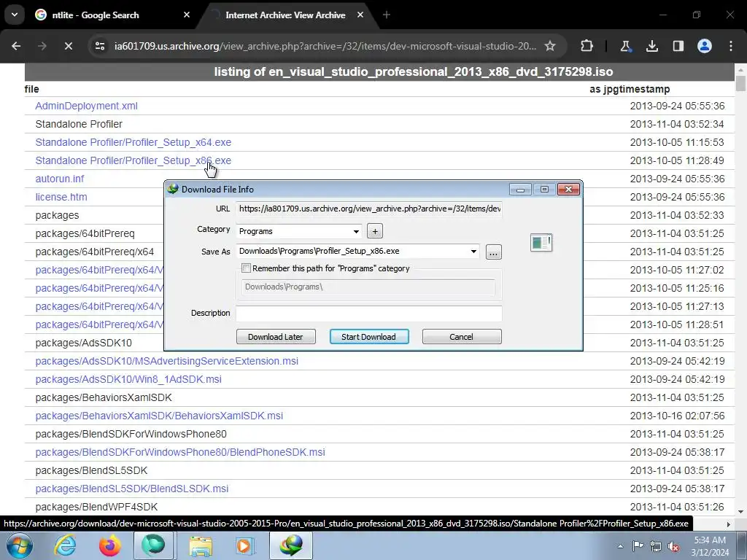The height and width of the screenshot is (560, 747).
Task: Select the Internet Archive: View Archive tab
Action: 286,15
